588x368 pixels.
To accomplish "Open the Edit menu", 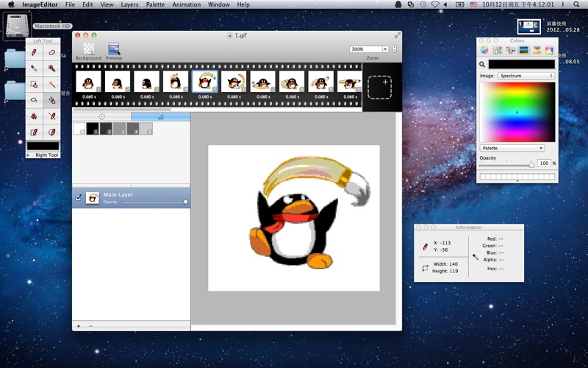I will point(87,4).
